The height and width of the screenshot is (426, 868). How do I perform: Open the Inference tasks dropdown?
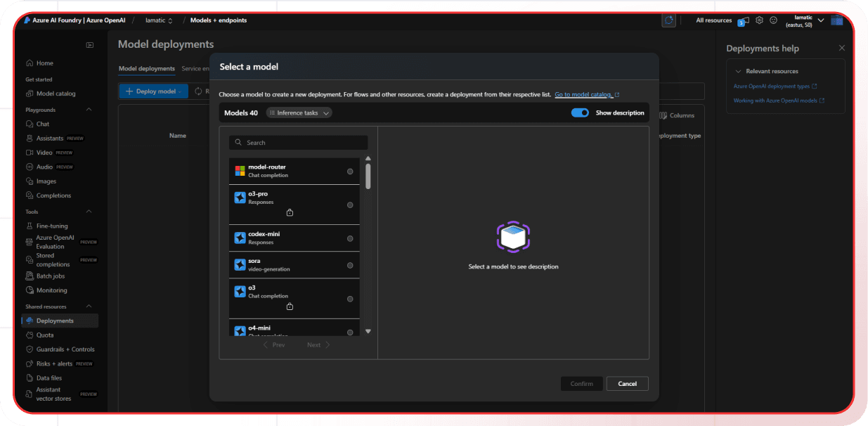299,112
